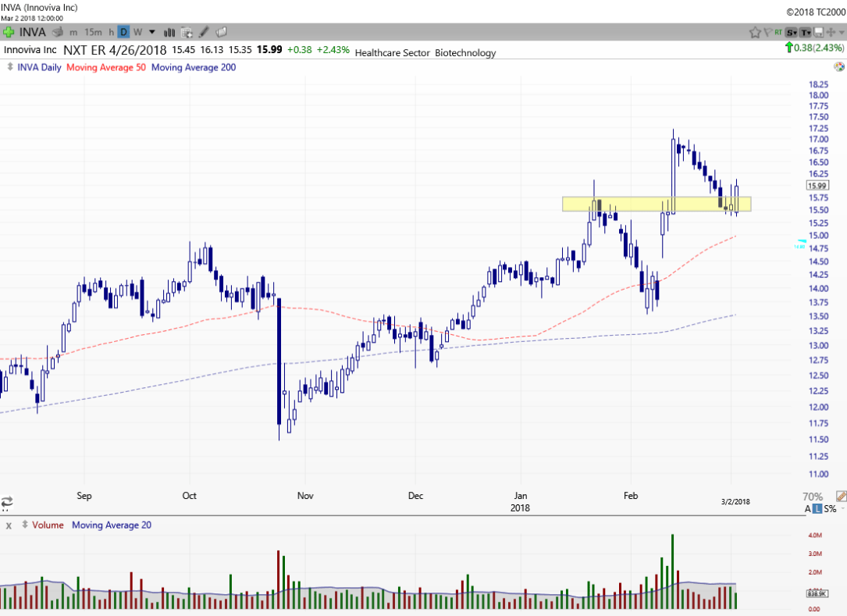Close the volume pane with X

(9, 525)
